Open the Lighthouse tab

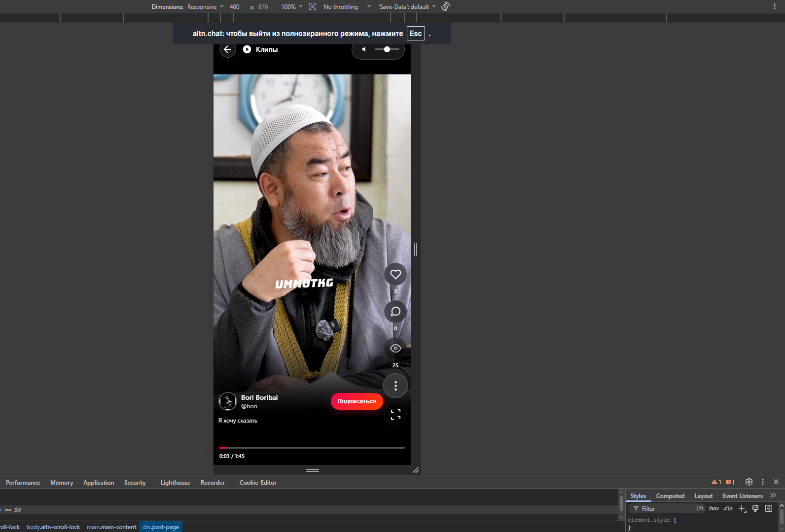176,483
